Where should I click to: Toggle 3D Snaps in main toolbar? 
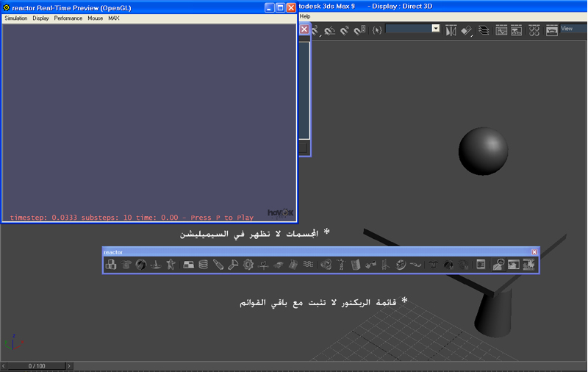(x=315, y=30)
